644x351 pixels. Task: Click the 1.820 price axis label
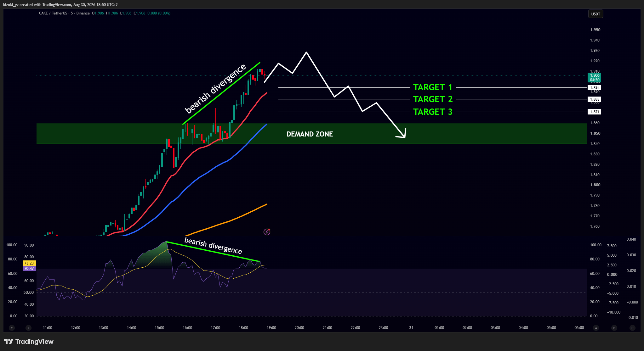tap(595, 164)
